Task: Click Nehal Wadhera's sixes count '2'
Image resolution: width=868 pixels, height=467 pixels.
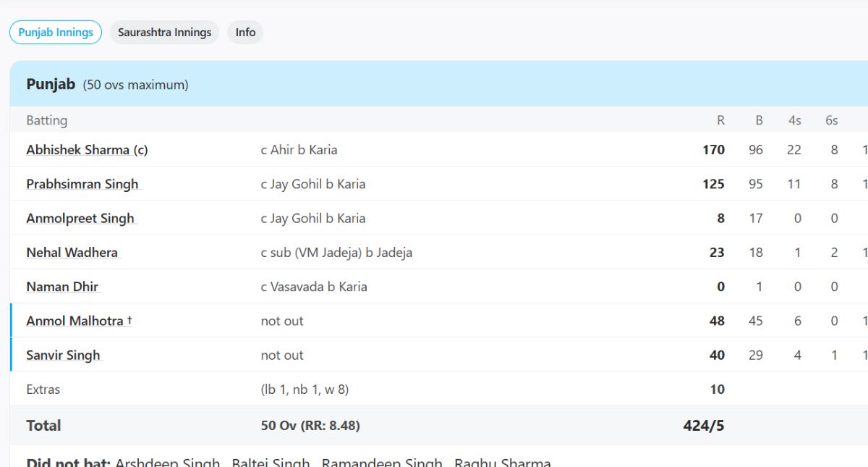Action: click(x=834, y=253)
